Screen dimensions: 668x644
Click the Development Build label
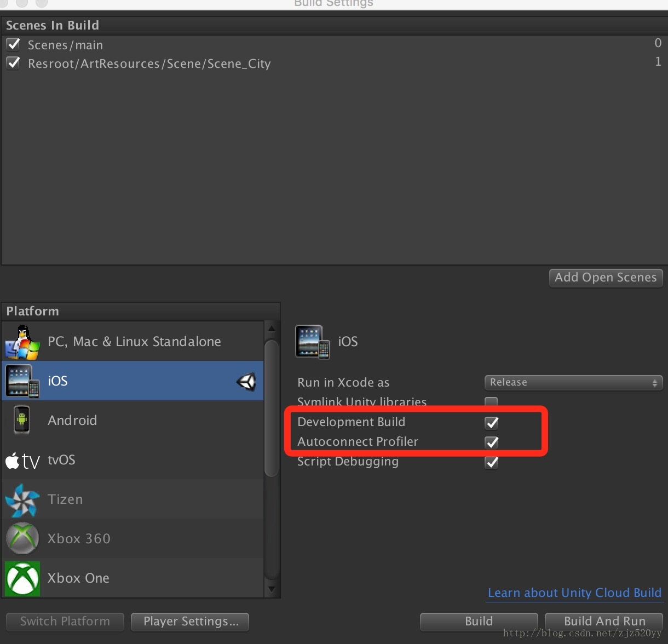coord(352,422)
